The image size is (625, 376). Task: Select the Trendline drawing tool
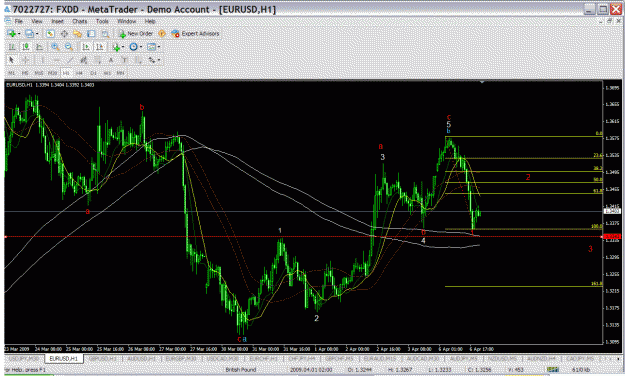click(71, 60)
